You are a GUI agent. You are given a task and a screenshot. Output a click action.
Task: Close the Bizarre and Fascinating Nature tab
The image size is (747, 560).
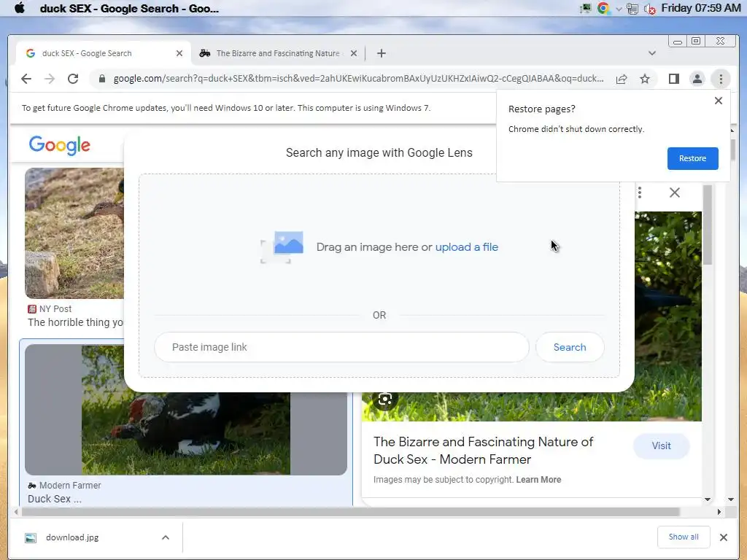coord(354,53)
